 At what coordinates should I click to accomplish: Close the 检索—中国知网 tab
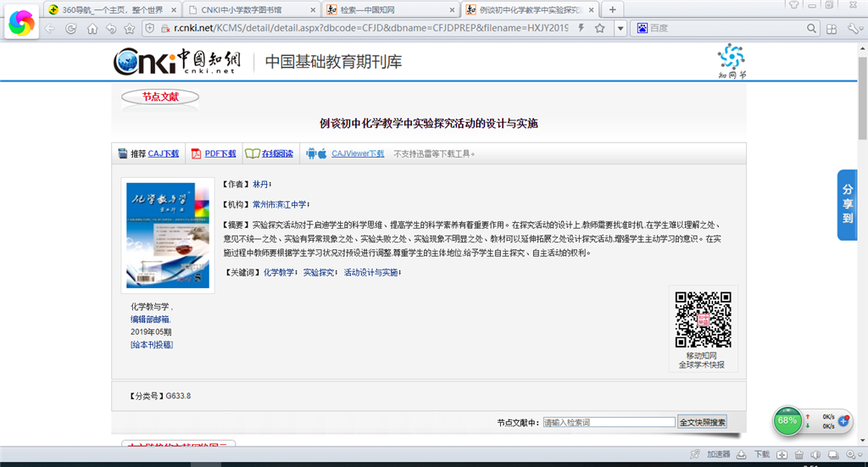click(x=453, y=10)
